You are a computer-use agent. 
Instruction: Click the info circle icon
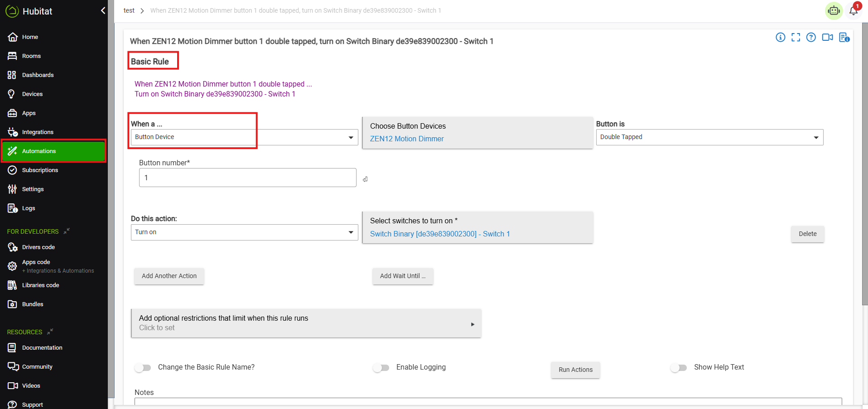click(780, 37)
